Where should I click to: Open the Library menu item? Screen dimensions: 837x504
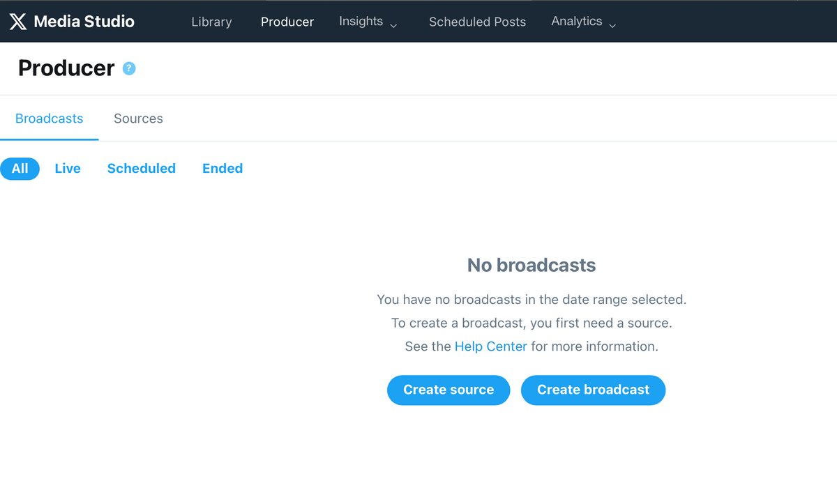tap(211, 22)
